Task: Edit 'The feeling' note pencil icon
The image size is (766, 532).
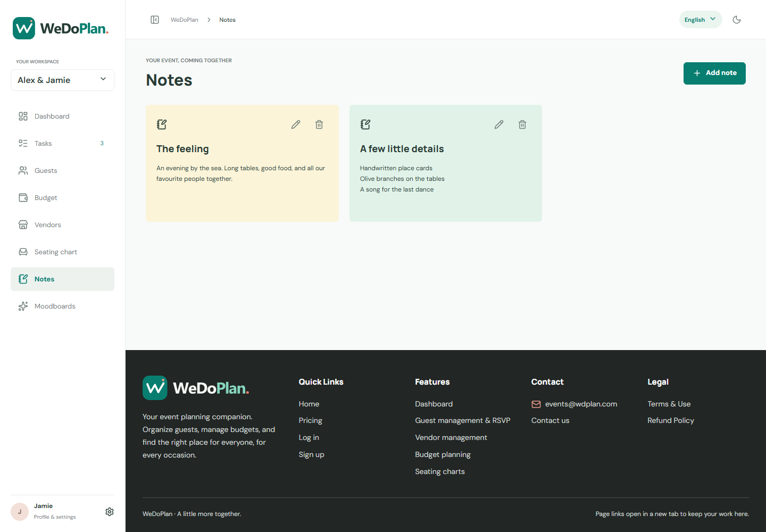Action: [x=296, y=124]
